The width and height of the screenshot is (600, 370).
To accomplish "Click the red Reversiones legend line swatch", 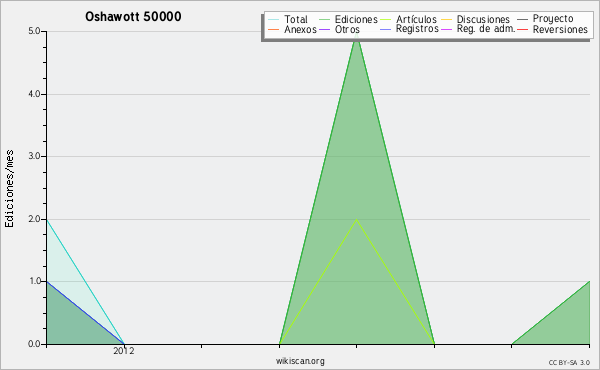I will (x=522, y=29).
